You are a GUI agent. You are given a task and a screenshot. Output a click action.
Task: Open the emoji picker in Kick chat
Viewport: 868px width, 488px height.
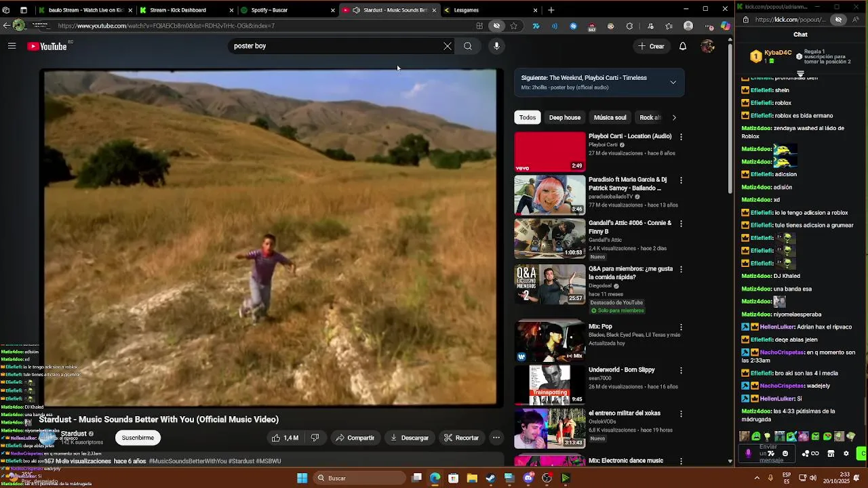tap(785, 453)
